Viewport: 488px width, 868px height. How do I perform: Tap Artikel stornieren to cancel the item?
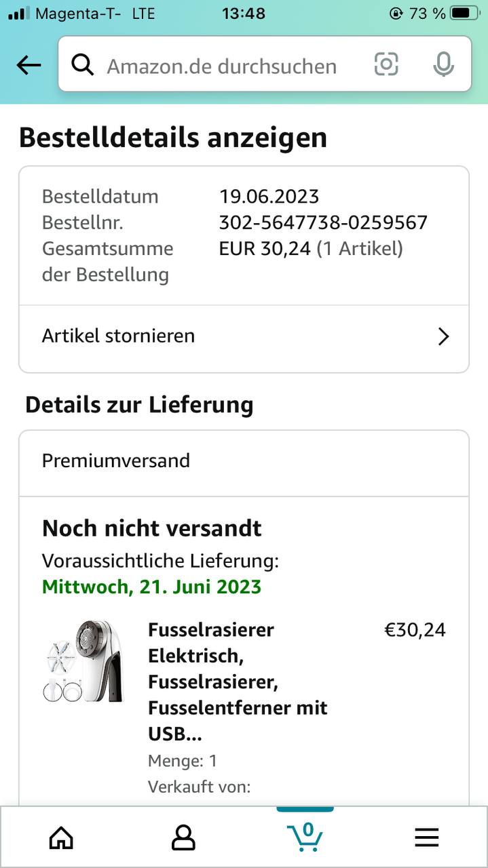[x=119, y=336]
